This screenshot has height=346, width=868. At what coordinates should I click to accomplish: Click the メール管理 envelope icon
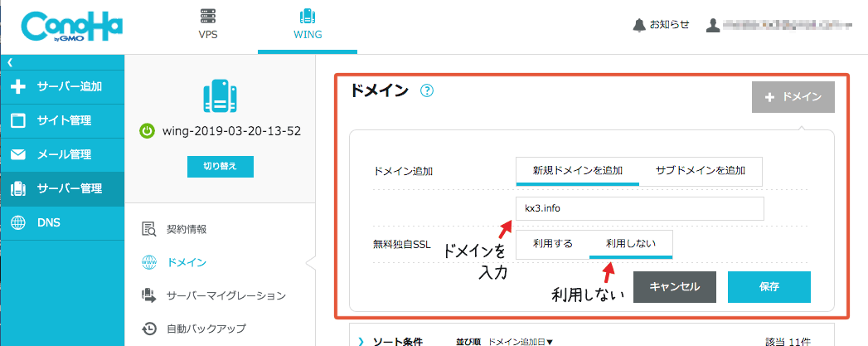19,154
